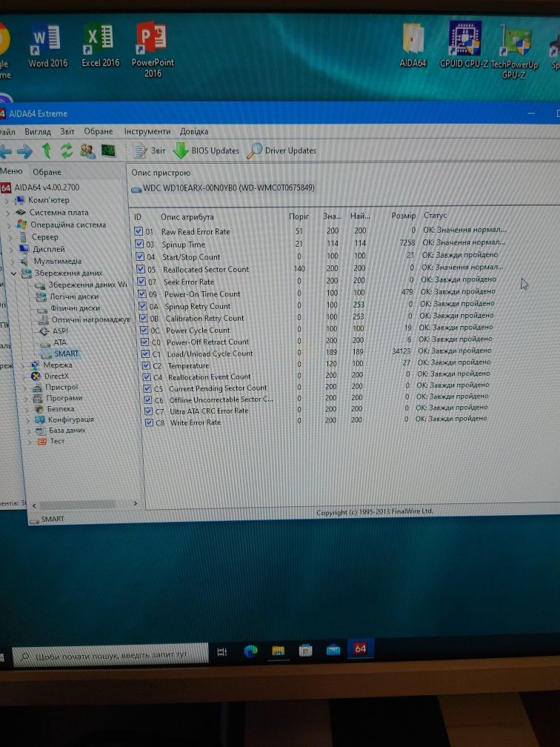This screenshot has height=747, width=560.
Task: Click the AIDA64 taskbar icon
Action: [x=360, y=648]
